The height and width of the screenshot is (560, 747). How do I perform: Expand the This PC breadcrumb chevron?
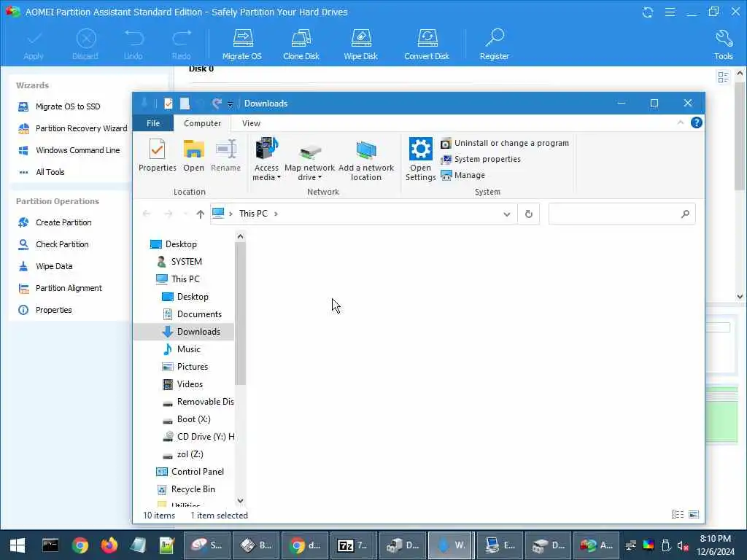click(276, 214)
